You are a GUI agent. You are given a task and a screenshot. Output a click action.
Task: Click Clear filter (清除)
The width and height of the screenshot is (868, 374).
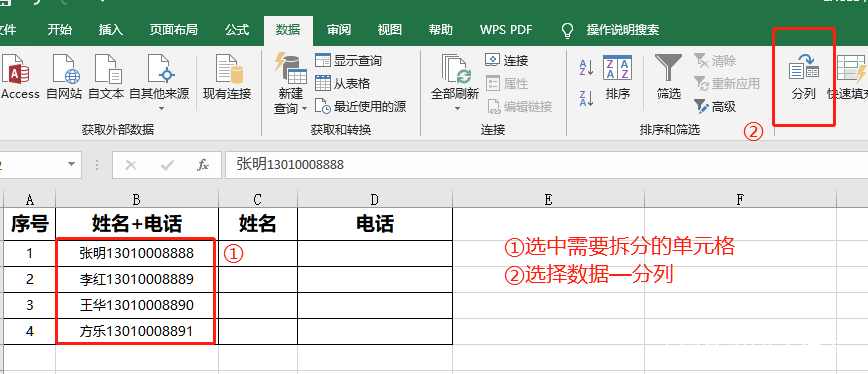[x=715, y=60]
